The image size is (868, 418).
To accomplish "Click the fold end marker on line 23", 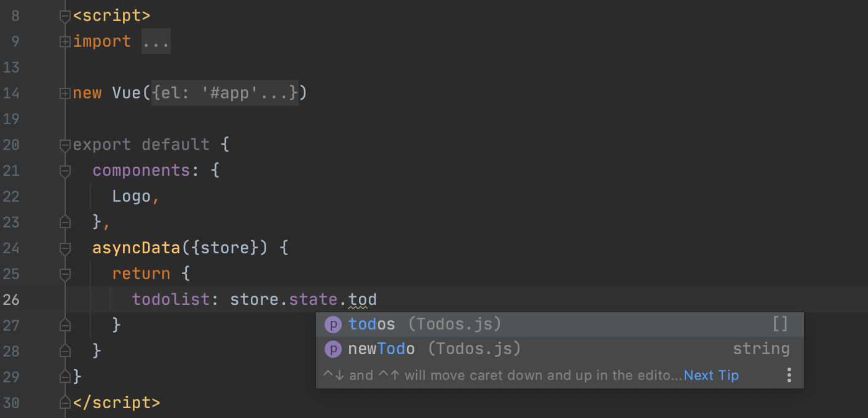I will click(x=65, y=221).
